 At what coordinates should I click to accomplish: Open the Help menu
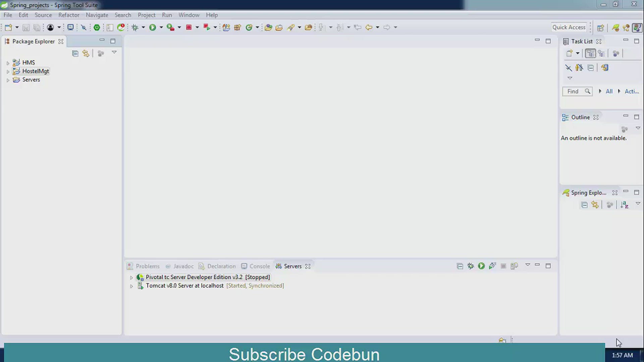(212, 15)
